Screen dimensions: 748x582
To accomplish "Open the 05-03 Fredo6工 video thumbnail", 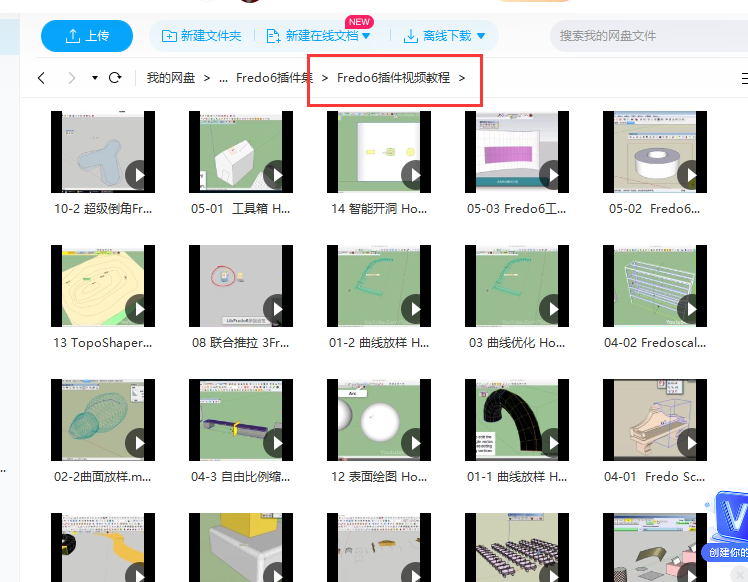I will click(x=517, y=152).
